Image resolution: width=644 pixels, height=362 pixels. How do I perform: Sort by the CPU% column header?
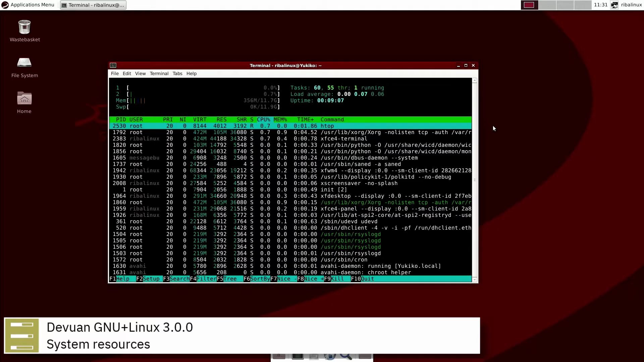tap(264, 120)
